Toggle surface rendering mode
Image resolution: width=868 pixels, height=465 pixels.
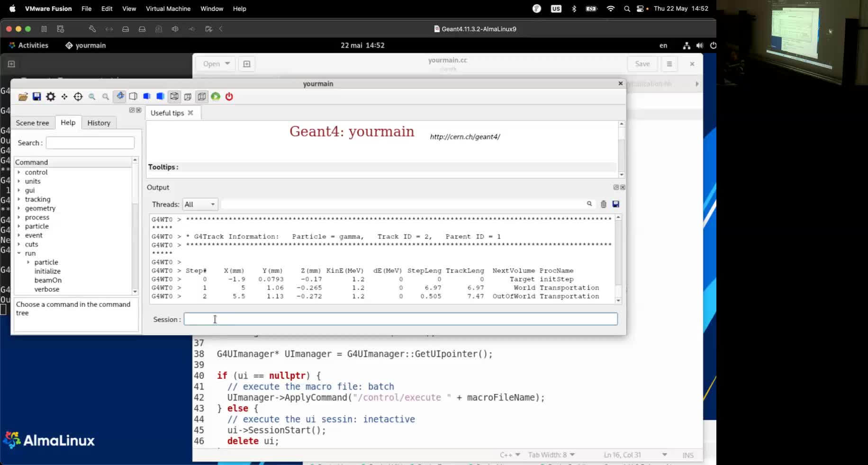(146, 97)
